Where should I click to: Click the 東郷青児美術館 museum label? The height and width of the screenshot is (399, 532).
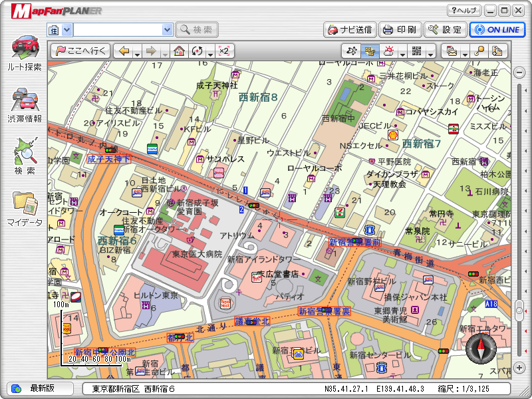(x=390, y=315)
